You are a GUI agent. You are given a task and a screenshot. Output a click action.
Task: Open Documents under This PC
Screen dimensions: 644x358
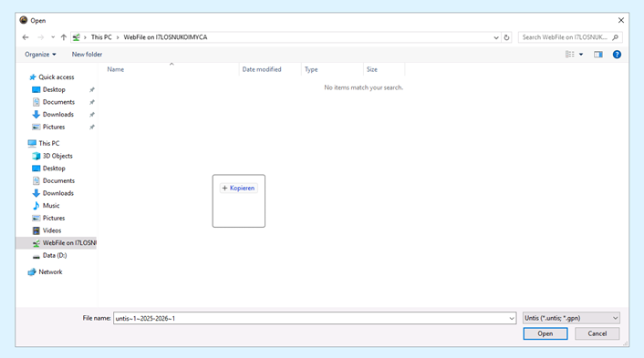coord(58,180)
